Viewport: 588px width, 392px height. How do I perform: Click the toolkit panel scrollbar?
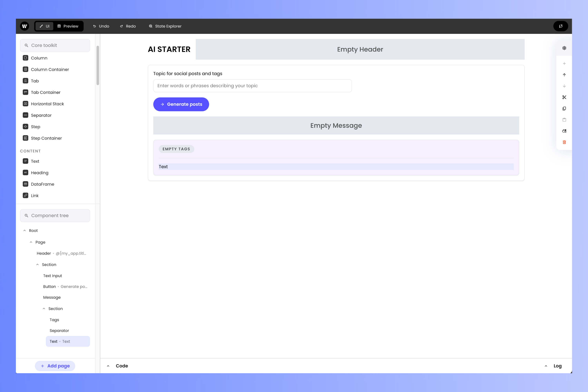coord(98,65)
